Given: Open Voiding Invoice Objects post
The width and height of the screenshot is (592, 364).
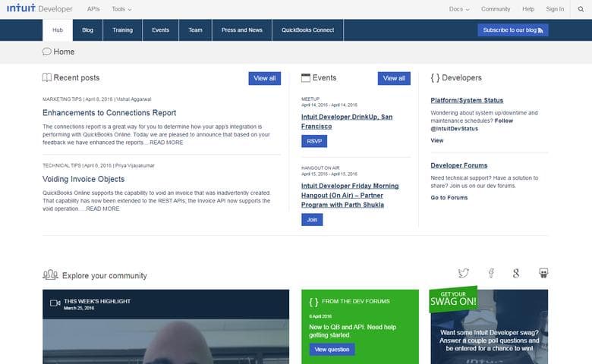Looking at the screenshot, I should coord(83,179).
